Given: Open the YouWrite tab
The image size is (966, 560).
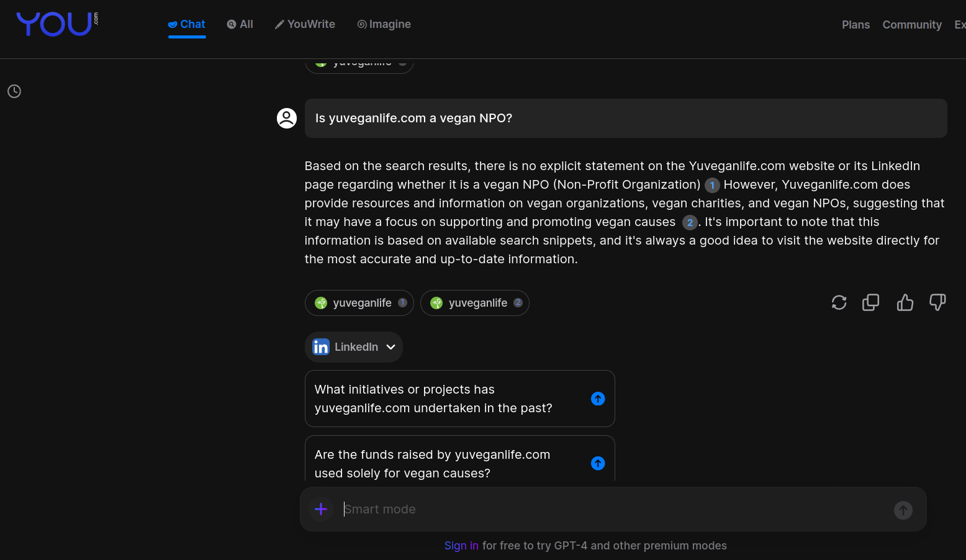Looking at the screenshot, I should click(x=305, y=24).
